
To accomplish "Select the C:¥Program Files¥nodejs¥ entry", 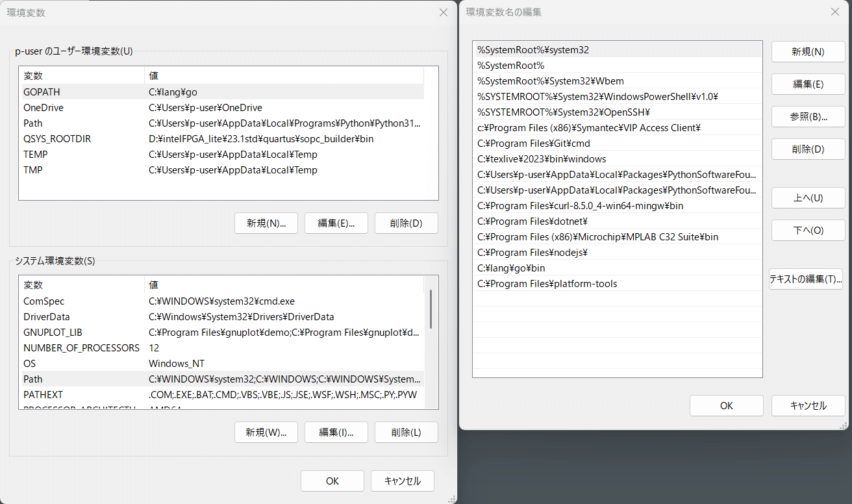I will coord(617,252).
